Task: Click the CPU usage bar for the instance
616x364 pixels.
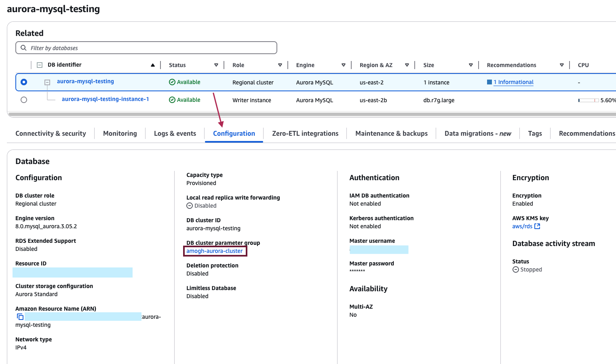Action: 588,100
